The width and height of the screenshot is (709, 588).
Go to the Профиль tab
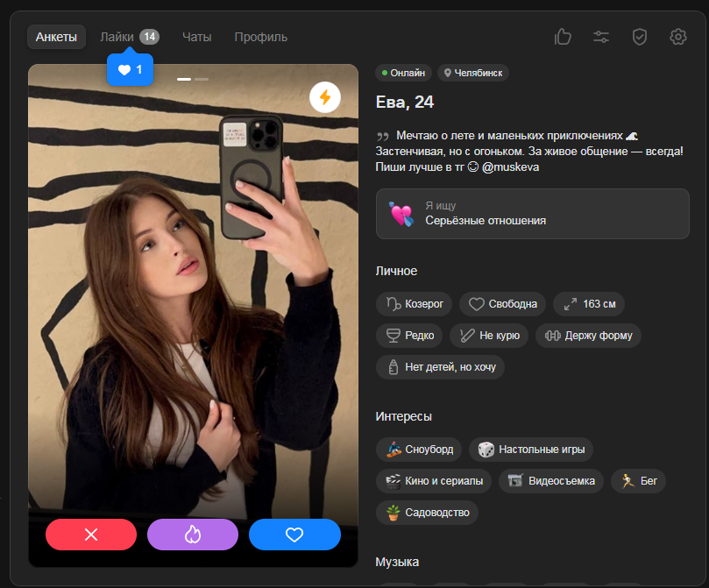[x=261, y=37]
